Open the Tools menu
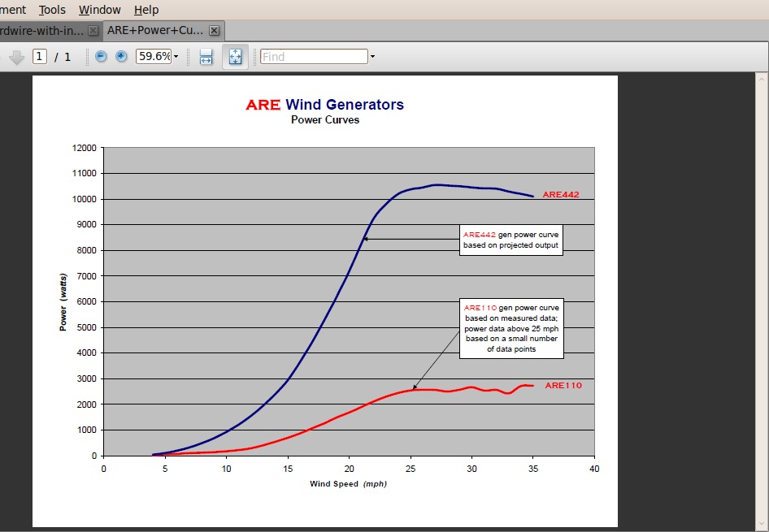Viewport: 769px width, 532px height. [52, 10]
